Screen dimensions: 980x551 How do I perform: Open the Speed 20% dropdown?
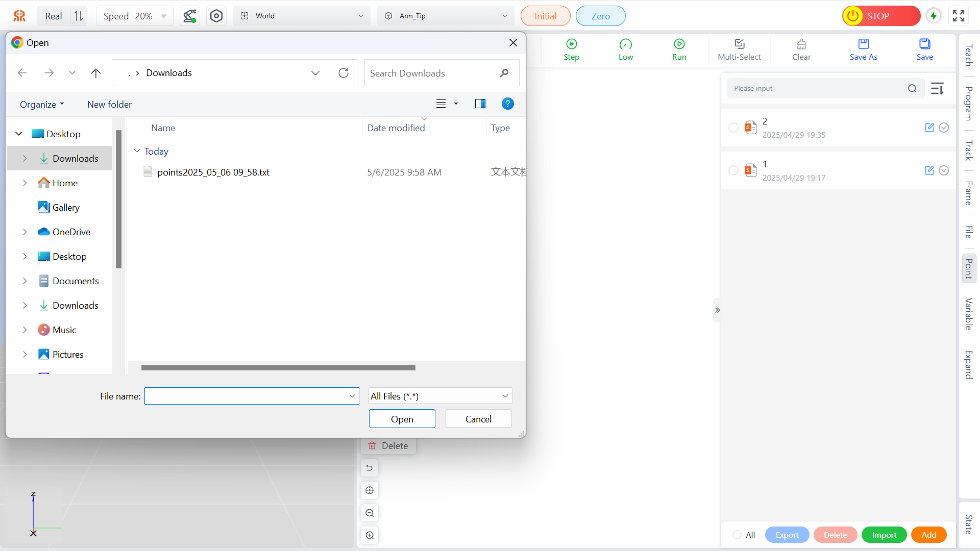[135, 16]
